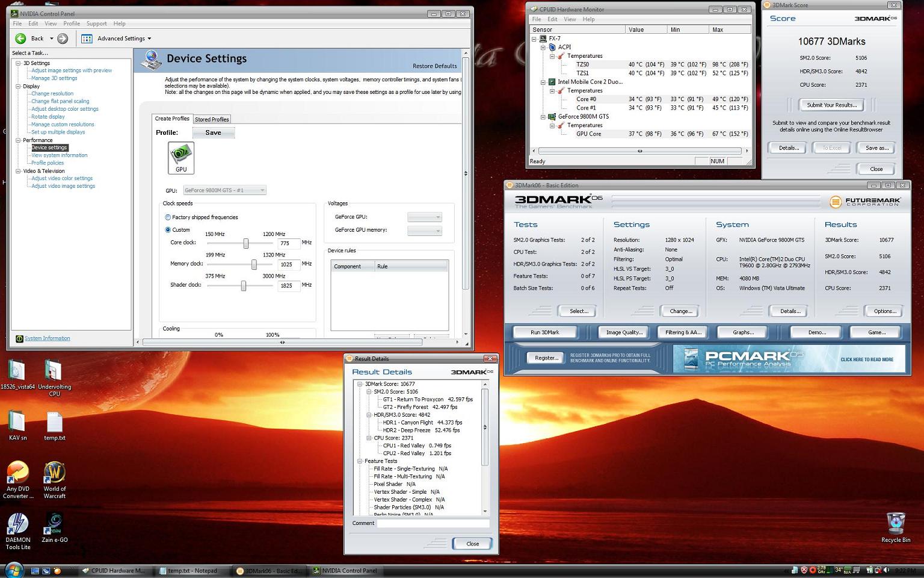Open the GPU selection dropdown
924x578 pixels.
(x=224, y=190)
